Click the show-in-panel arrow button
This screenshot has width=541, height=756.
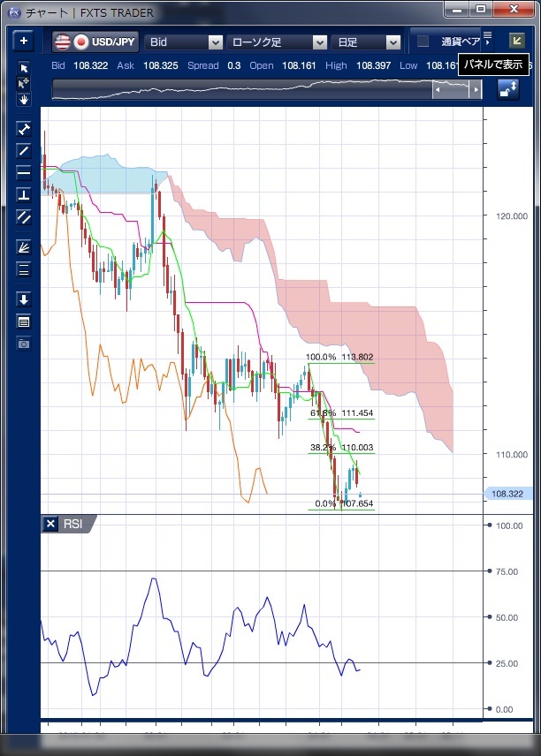[516, 41]
